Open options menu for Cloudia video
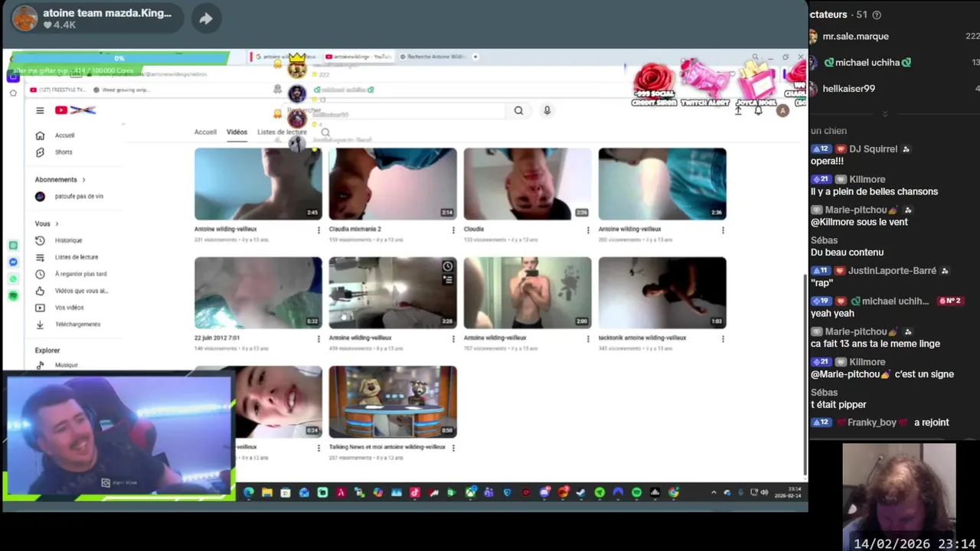This screenshot has width=980, height=551. point(588,230)
